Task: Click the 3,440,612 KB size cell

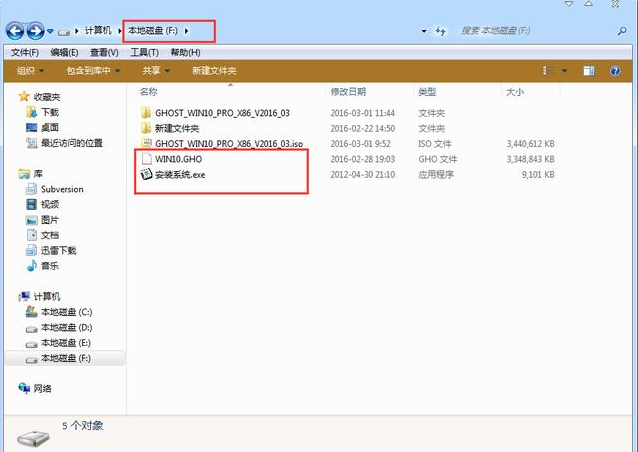Action: (x=530, y=144)
